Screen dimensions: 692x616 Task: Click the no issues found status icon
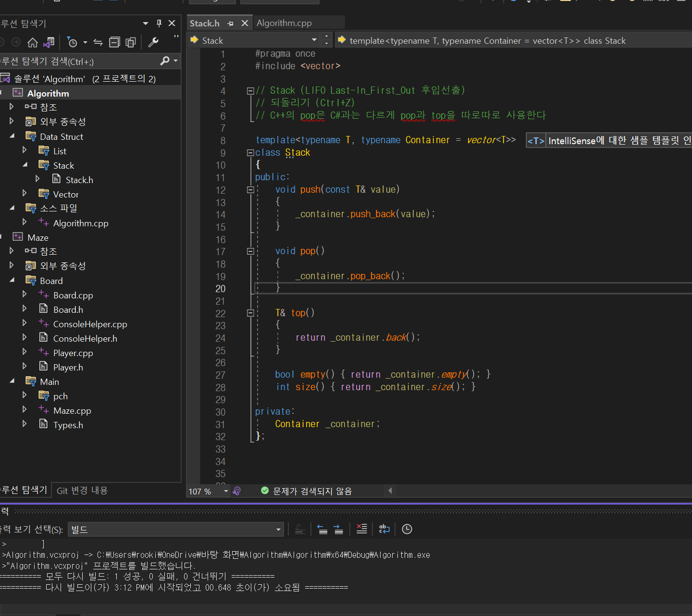coord(265,491)
